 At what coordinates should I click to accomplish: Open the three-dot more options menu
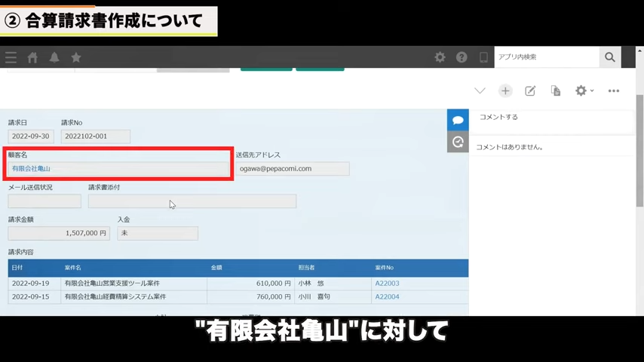pyautogui.click(x=614, y=90)
